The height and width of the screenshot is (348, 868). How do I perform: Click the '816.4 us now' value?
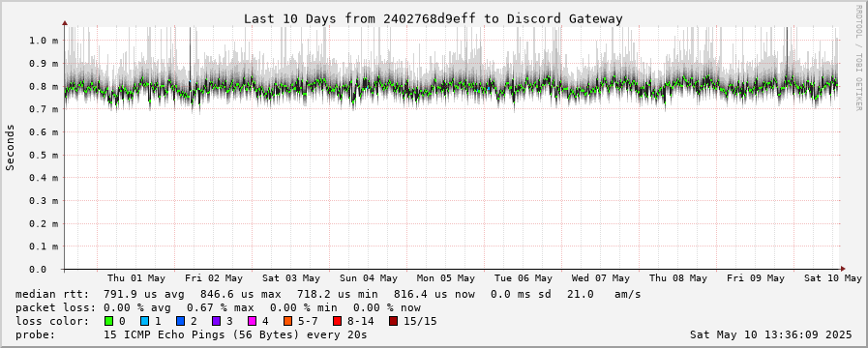coord(434,294)
